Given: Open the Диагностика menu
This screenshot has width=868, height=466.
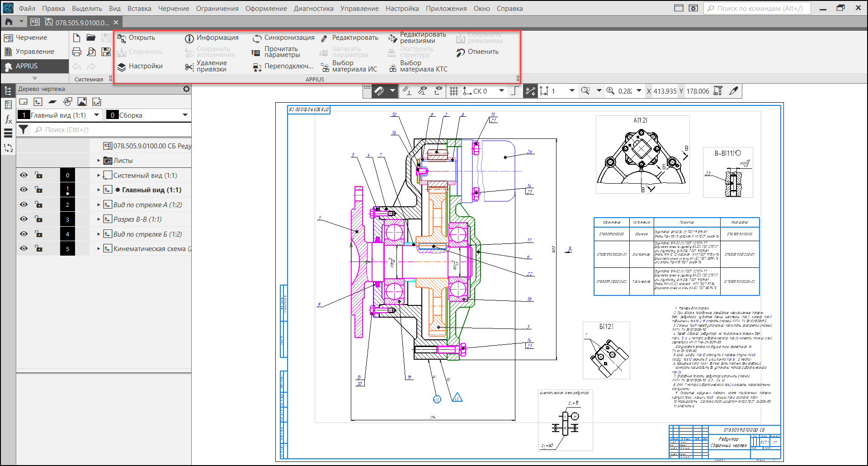Looking at the screenshot, I should point(313,8).
